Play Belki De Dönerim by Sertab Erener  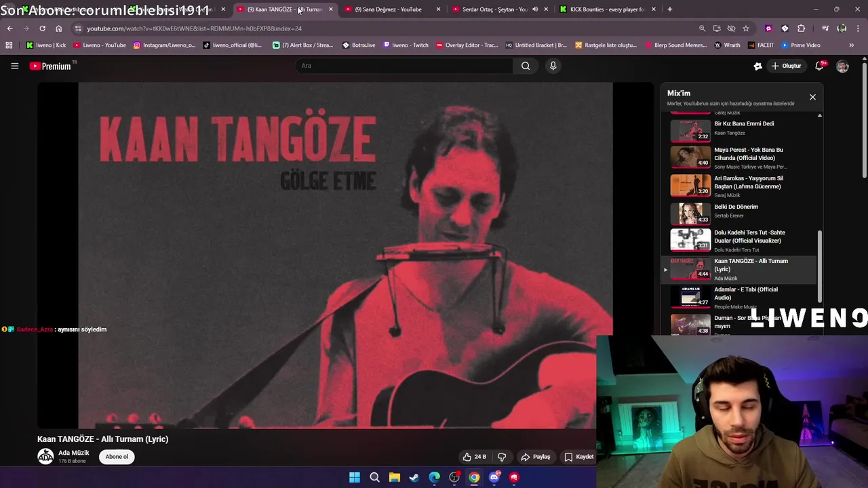739,214
